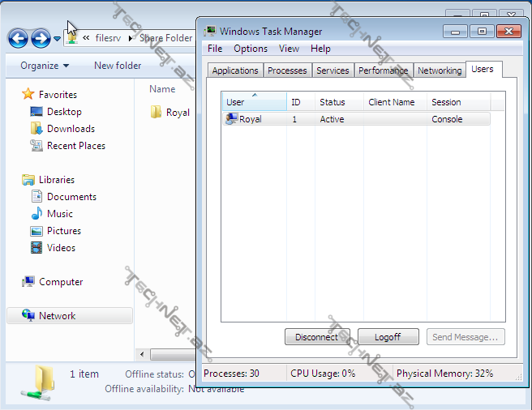The width and height of the screenshot is (532, 410).
Task: Click the Forward navigation arrow button
Action: (41, 38)
